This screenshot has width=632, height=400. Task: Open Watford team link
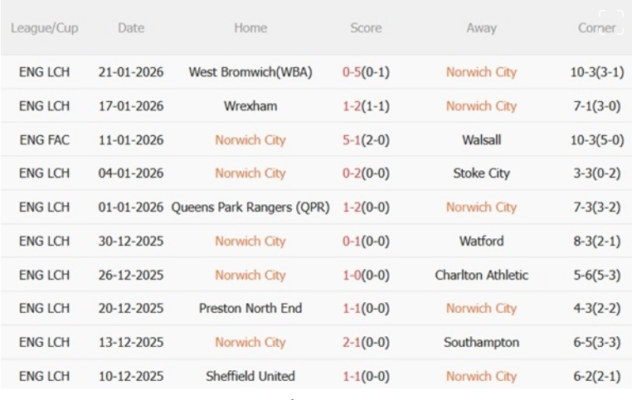click(481, 241)
